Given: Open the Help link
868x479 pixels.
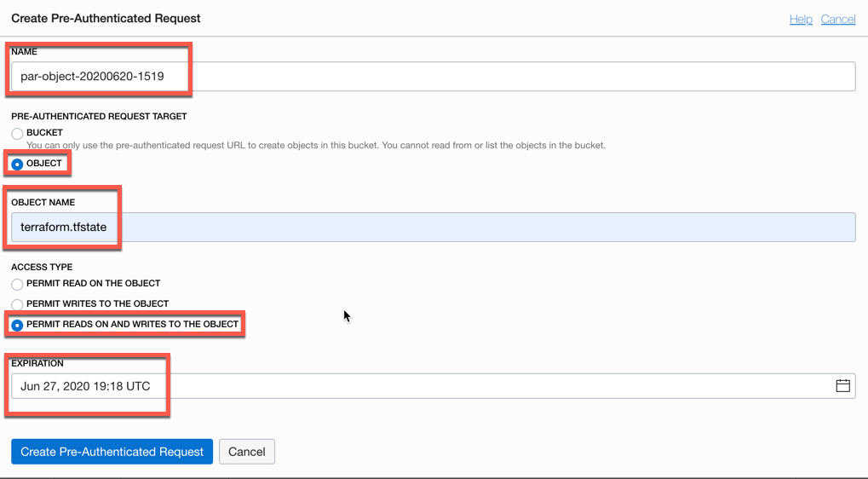Looking at the screenshot, I should 800,19.
